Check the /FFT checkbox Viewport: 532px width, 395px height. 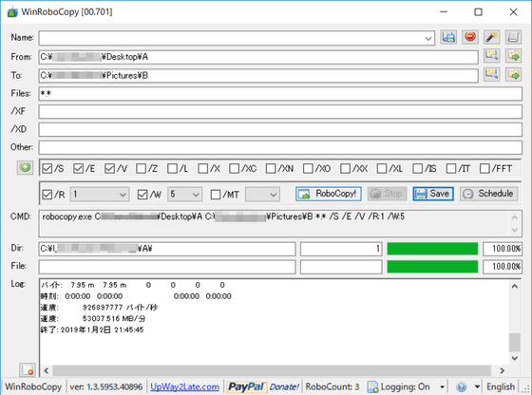[x=484, y=168]
